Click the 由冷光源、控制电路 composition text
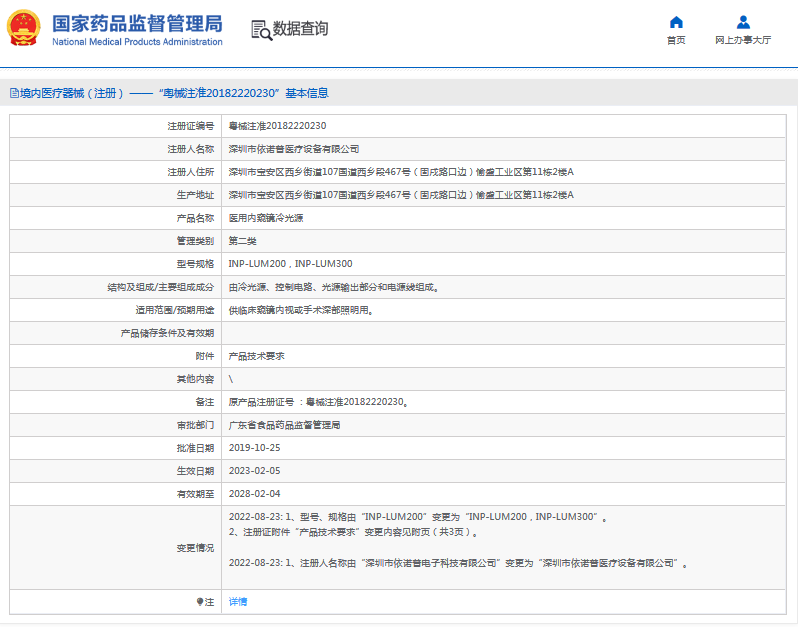The image size is (798, 627). point(334,287)
